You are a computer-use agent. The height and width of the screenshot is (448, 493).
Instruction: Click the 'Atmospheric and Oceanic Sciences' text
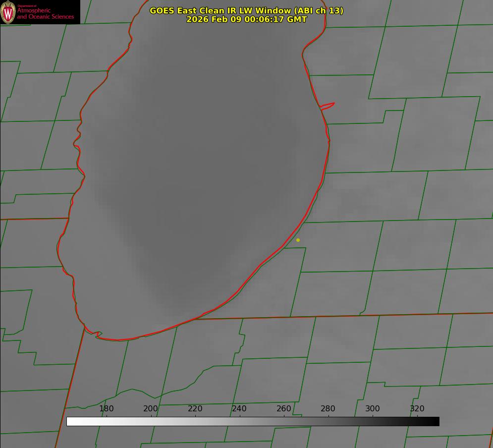45,13
